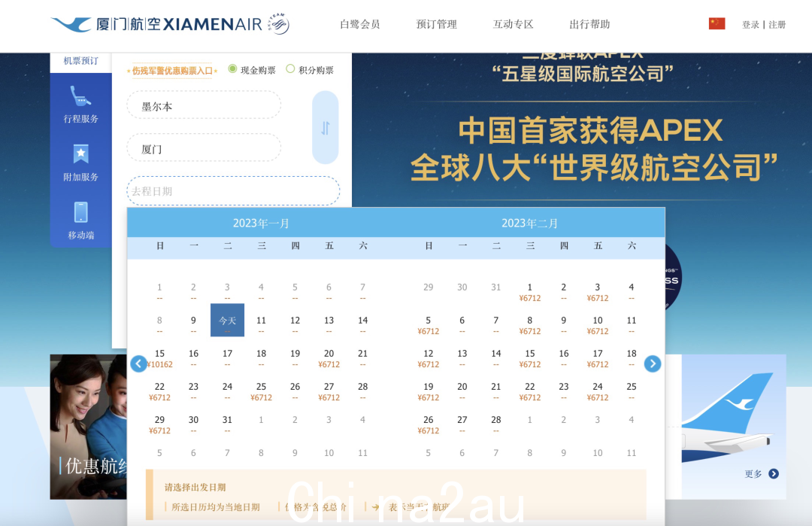Select January 27 in calendar
The width and height of the screenshot is (812, 526).
[329, 391]
